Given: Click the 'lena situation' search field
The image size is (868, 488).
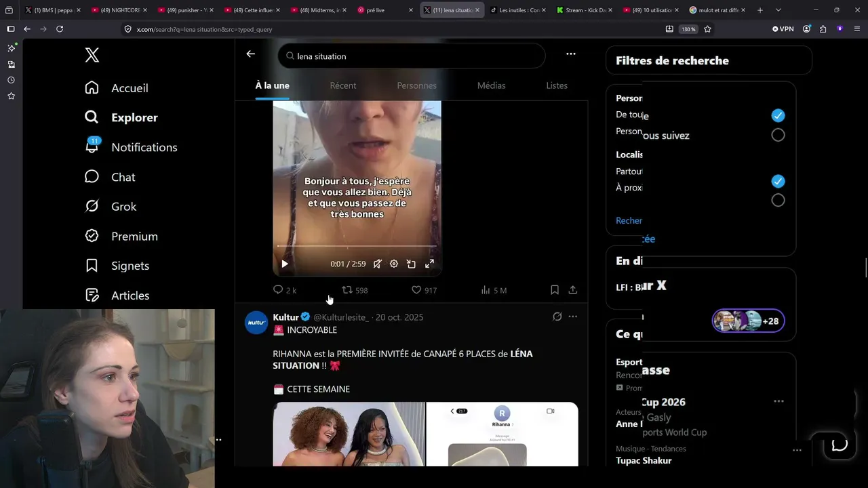Looking at the screenshot, I should click(x=412, y=56).
